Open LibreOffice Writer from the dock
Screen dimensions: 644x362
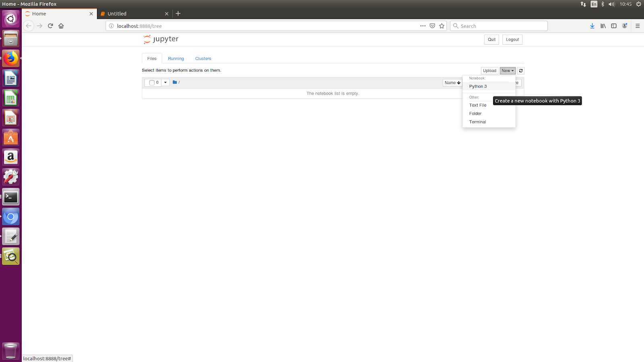pyautogui.click(x=10, y=78)
